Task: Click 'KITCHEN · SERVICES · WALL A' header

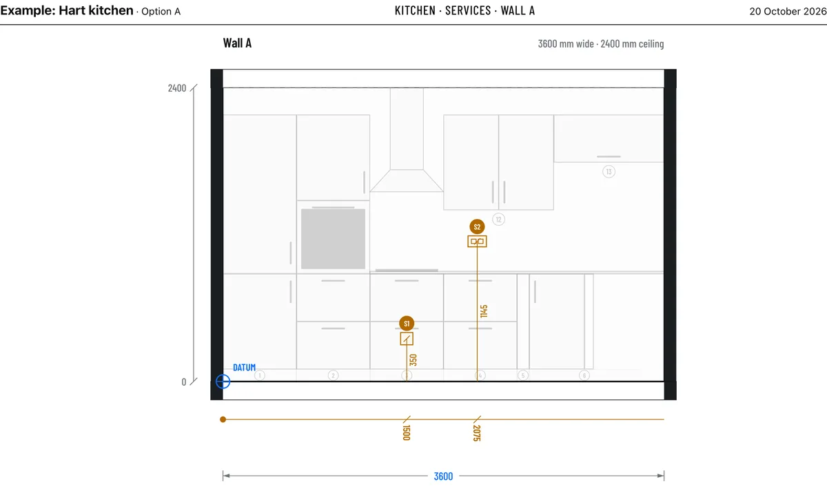Action: 465,10
